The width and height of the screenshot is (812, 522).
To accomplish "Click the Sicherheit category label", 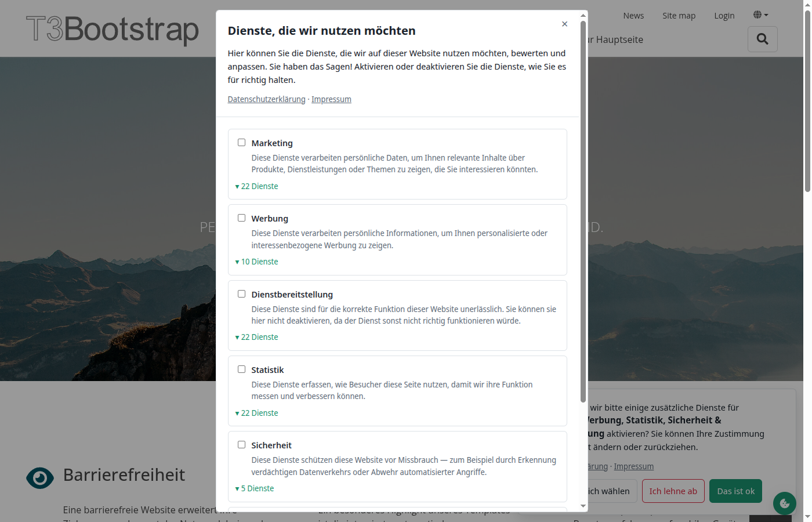I will click(x=271, y=445).
